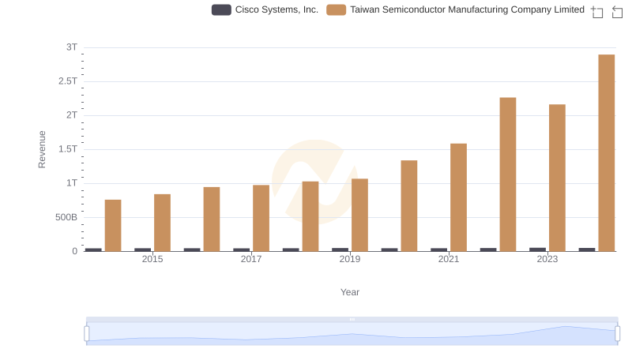Click the TSMC bar for 2018
The height and width of the screenshot is (364, 632).
coord(310,216)
